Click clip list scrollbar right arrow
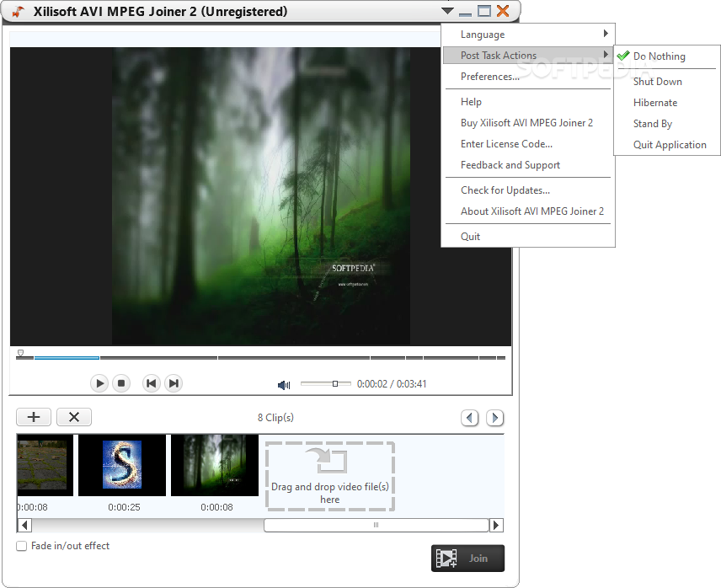 pyautogui.click(x=496, y=525)
